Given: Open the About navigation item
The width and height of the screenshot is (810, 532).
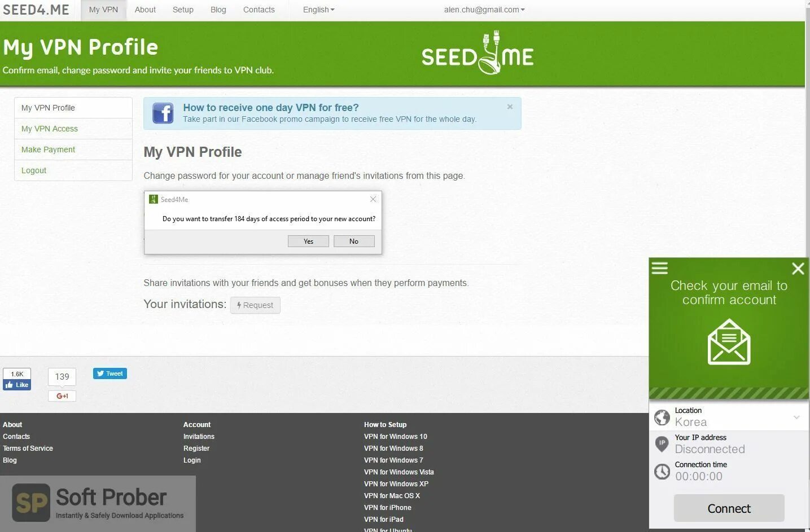Looking at the screenshot, I should point(145,10).
